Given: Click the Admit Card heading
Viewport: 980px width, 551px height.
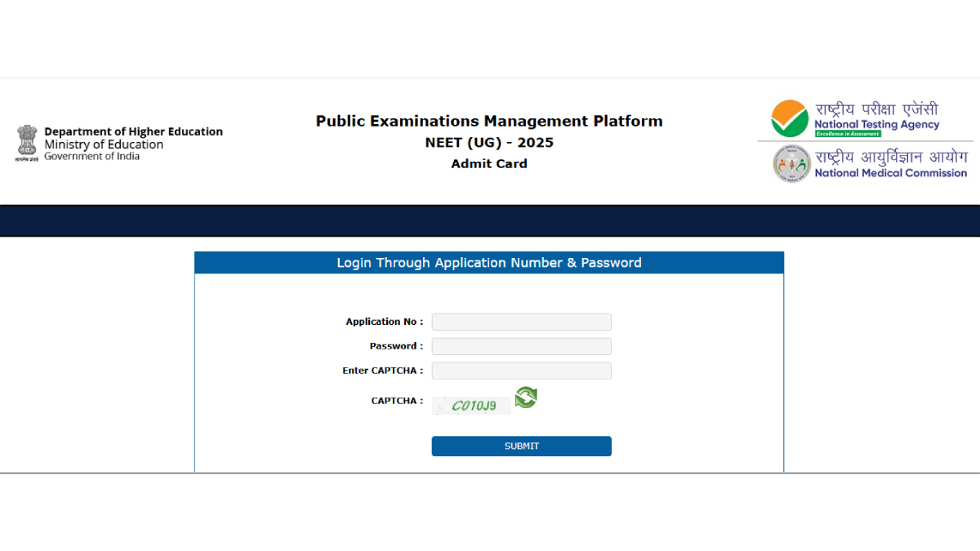Looking at the screenshot, I should point(488,163).
